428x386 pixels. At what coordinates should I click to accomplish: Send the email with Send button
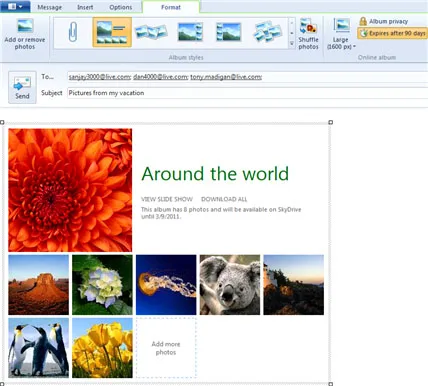point(22,87)
